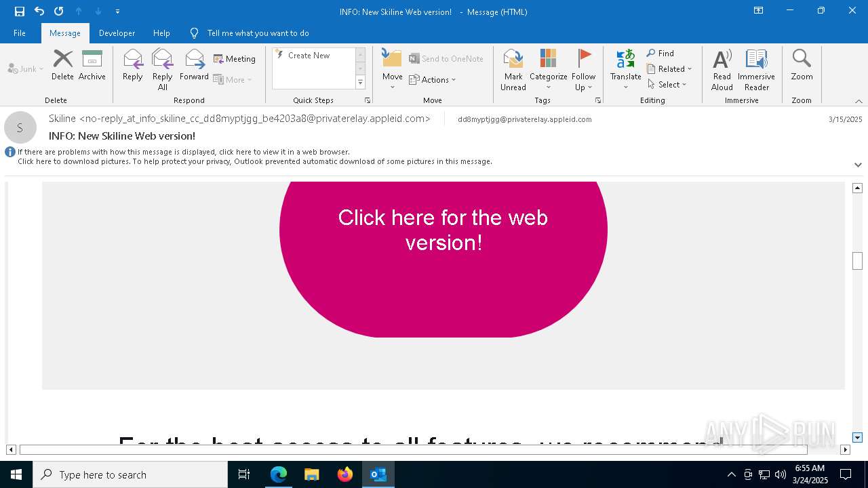Click the vertical scrollbar down arrow
Screen dimensions: 868x488
coord(857,437)
